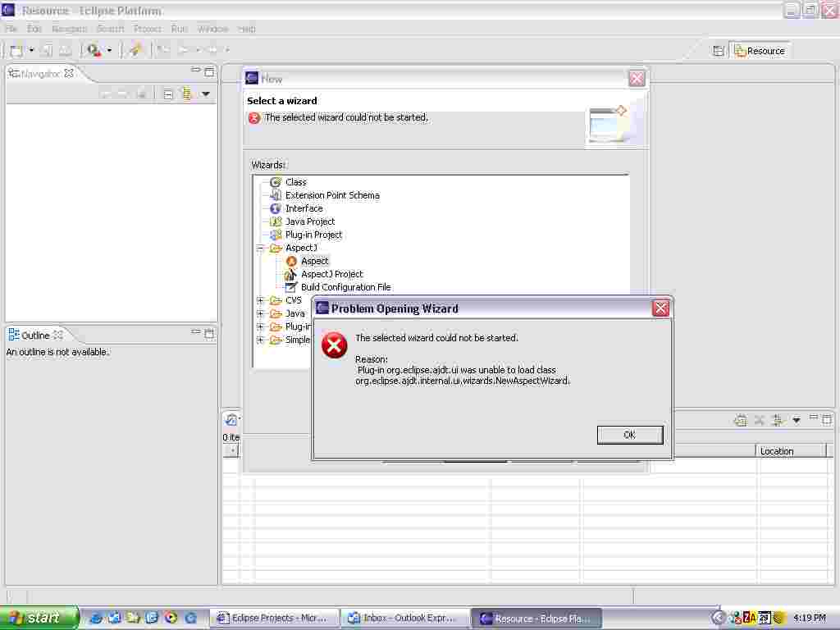Click the Java Project icon
840x630 pixels.
[276, 221]
